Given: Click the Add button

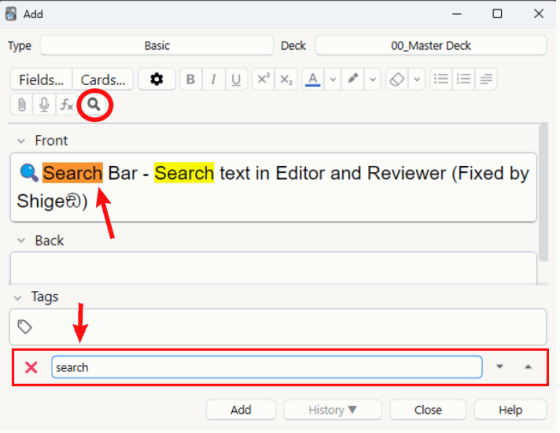Looking at the screenshot, I should coord(241,410).
